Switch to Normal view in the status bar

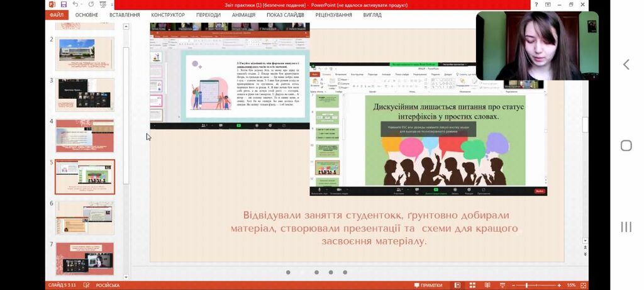click(458, 285)
